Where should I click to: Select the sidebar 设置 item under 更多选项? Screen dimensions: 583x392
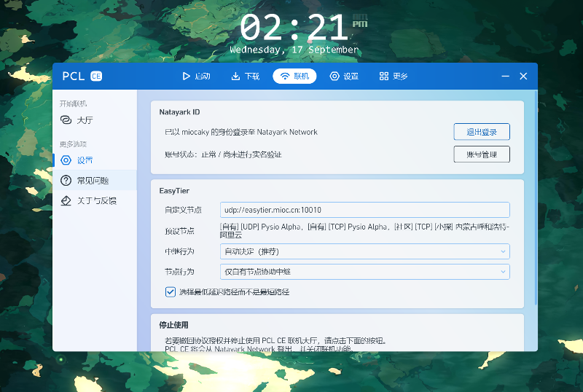click(x=84, y=160)
